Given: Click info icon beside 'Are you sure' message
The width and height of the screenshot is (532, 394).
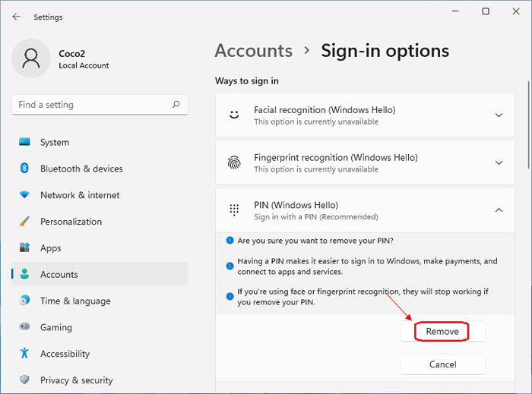Looking at the screenshot, I should click(x=230, y=241).
